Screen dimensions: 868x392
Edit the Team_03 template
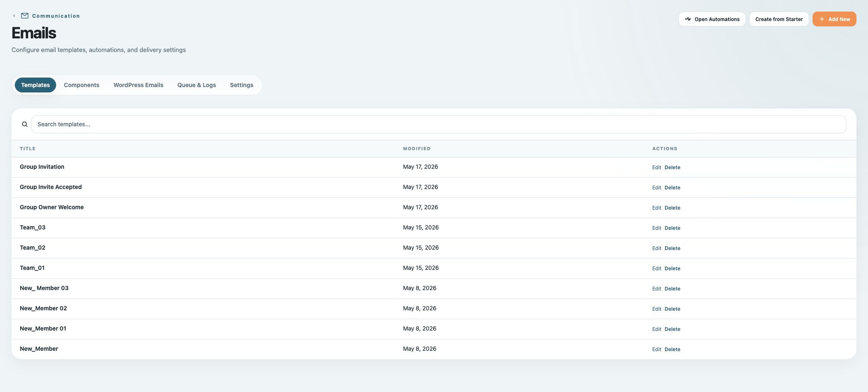click(656, 228)
